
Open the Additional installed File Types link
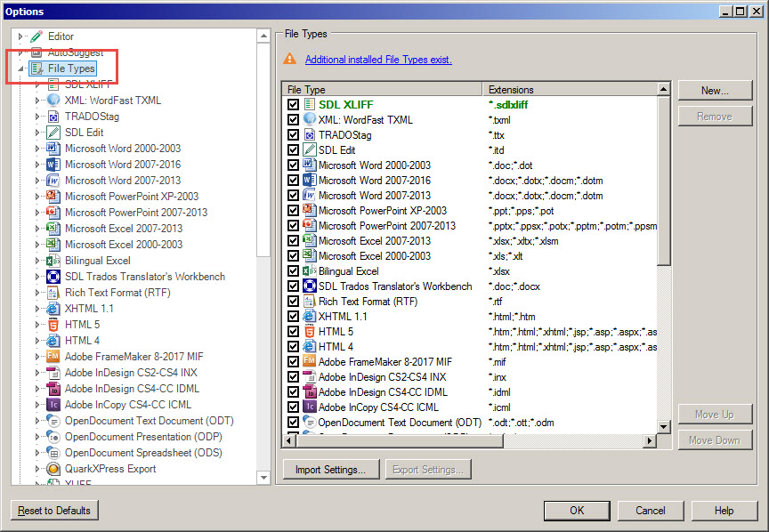point(378,60)
